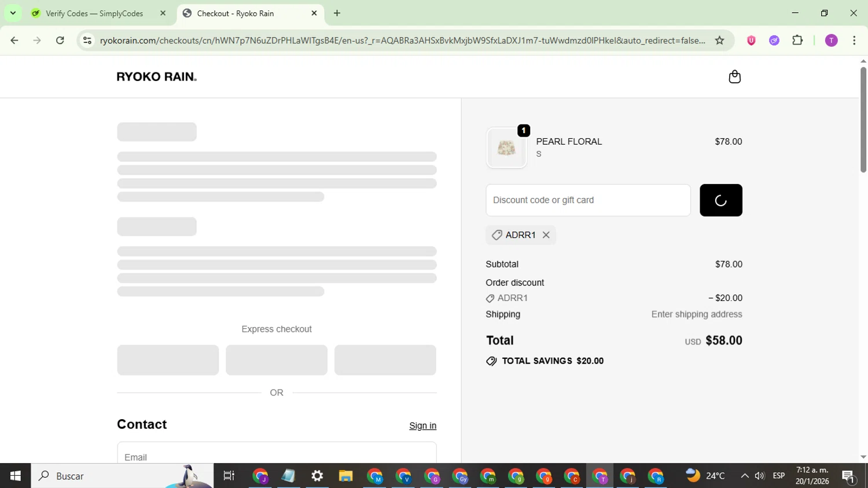Viewport: 868px width, 488px height.
Task: Open the notification center icon
Action: point(849,476)
